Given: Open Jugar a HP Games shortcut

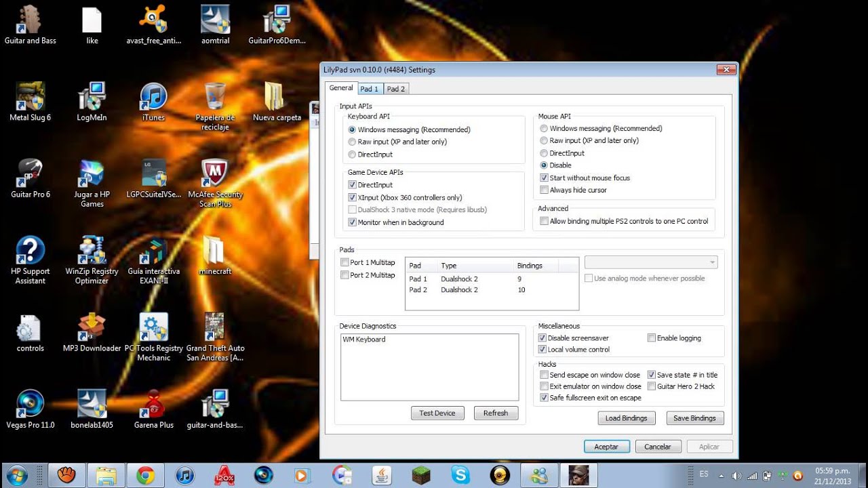Looking at the screenshot, I should coord(92,184).
